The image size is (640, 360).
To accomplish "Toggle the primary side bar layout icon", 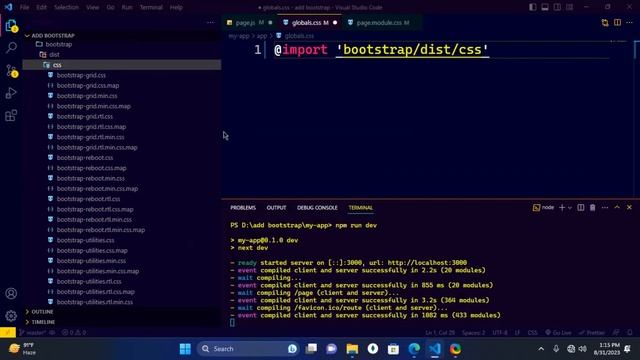I will click(x=533, y=7).
